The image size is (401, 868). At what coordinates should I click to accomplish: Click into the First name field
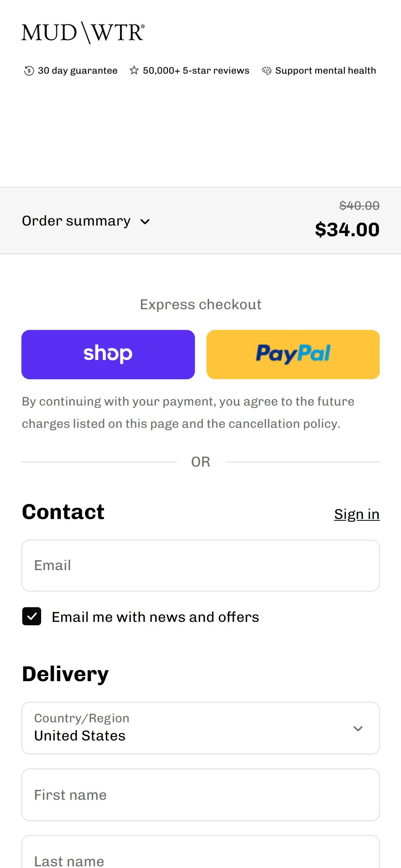200,795
